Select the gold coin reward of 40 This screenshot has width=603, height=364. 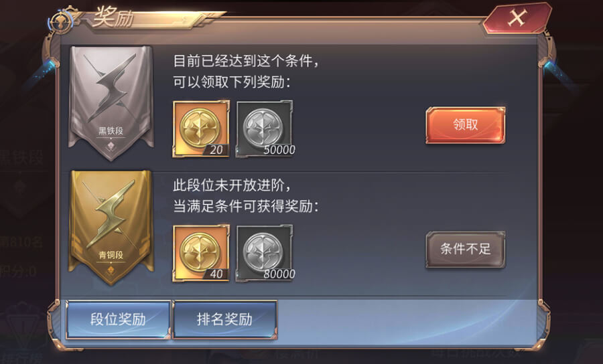coord(201,254)
